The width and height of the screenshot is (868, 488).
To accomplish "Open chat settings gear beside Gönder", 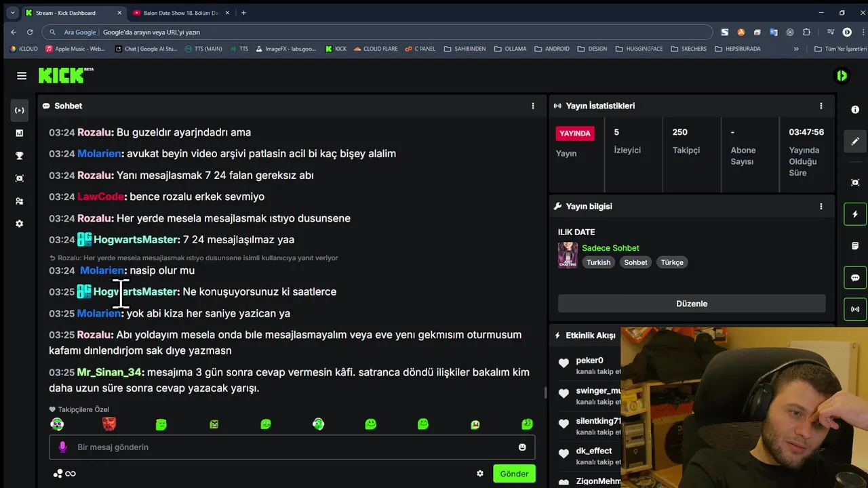I will 480,474.
